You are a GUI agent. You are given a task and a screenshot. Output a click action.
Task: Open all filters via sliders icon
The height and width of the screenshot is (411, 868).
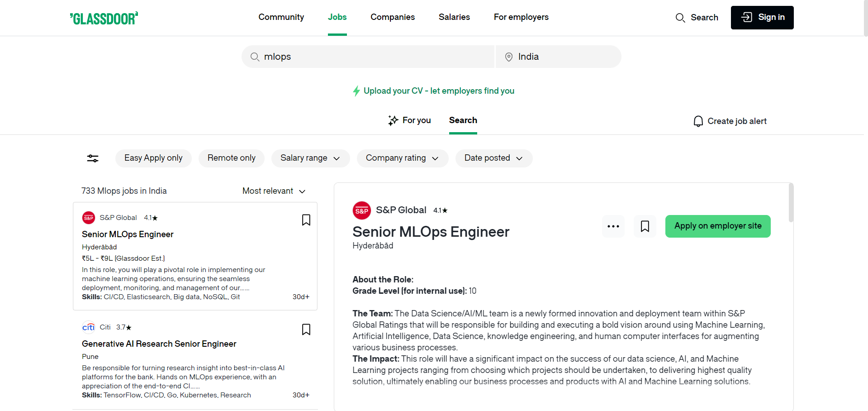tap(93, 158)
